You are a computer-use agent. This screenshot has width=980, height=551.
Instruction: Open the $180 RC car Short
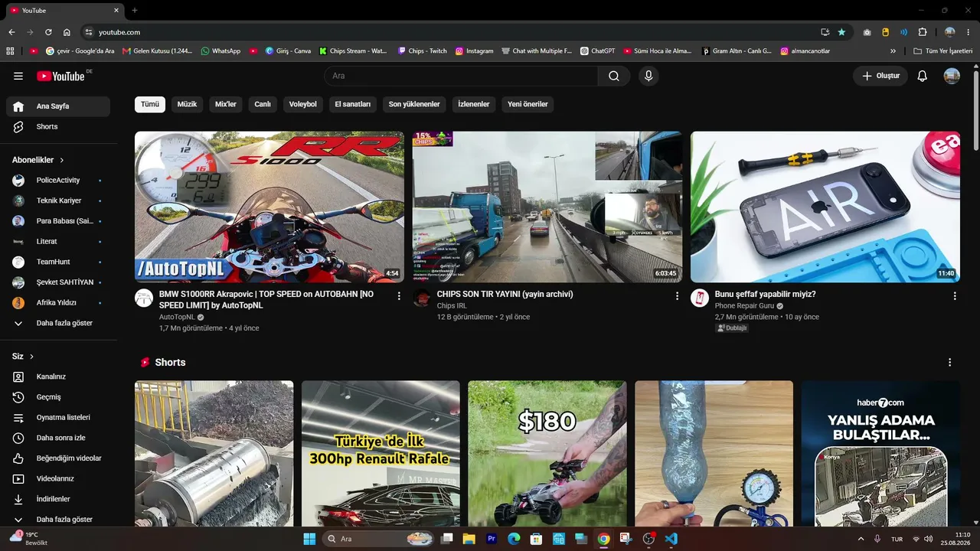[x=547, y=454]
